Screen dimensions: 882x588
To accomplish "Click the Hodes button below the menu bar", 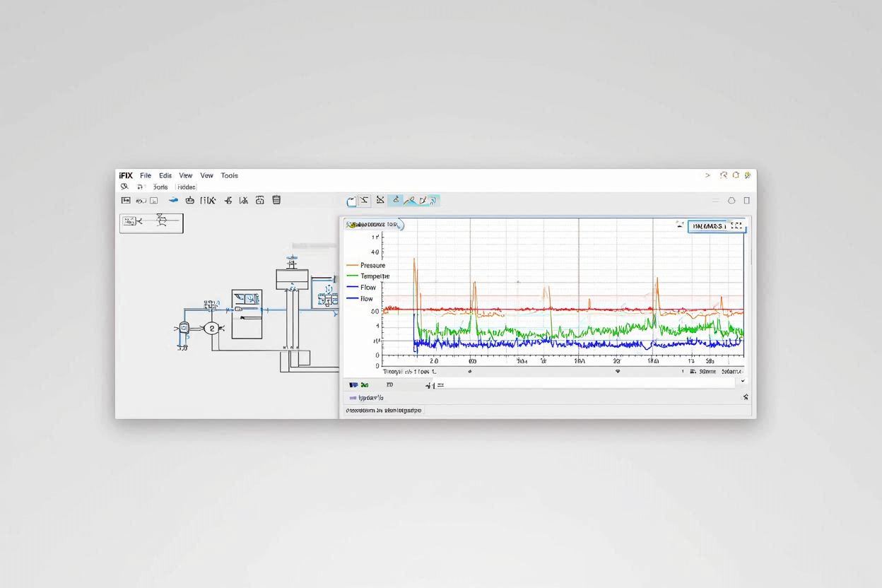I will (x=187, y=187).
